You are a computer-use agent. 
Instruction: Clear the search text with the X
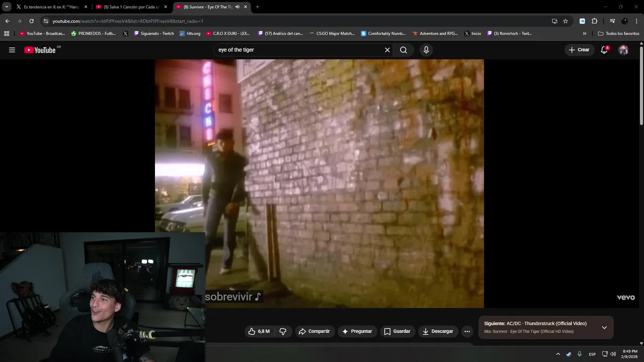[387, 50]
